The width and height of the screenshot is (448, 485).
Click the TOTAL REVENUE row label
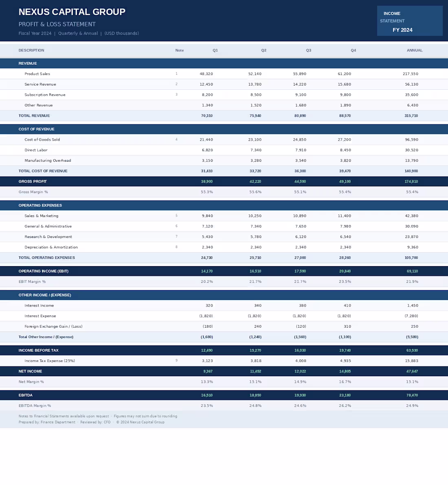(x=34, y=116)
